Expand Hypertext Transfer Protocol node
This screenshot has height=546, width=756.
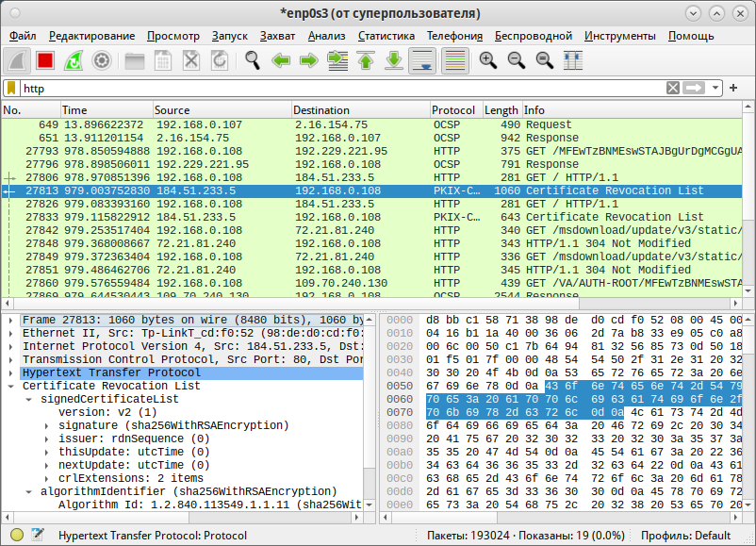click(10, 372)
